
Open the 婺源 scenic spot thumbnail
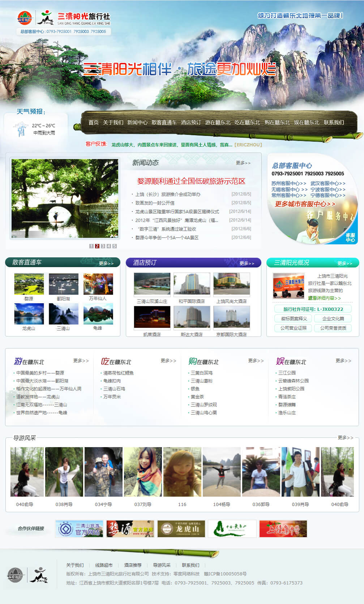(29, 284)
